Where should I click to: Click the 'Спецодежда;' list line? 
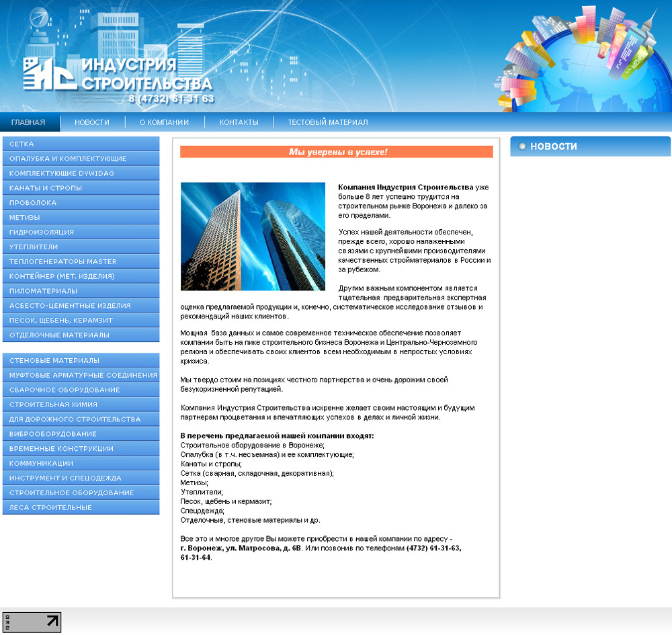pos(202,511)
